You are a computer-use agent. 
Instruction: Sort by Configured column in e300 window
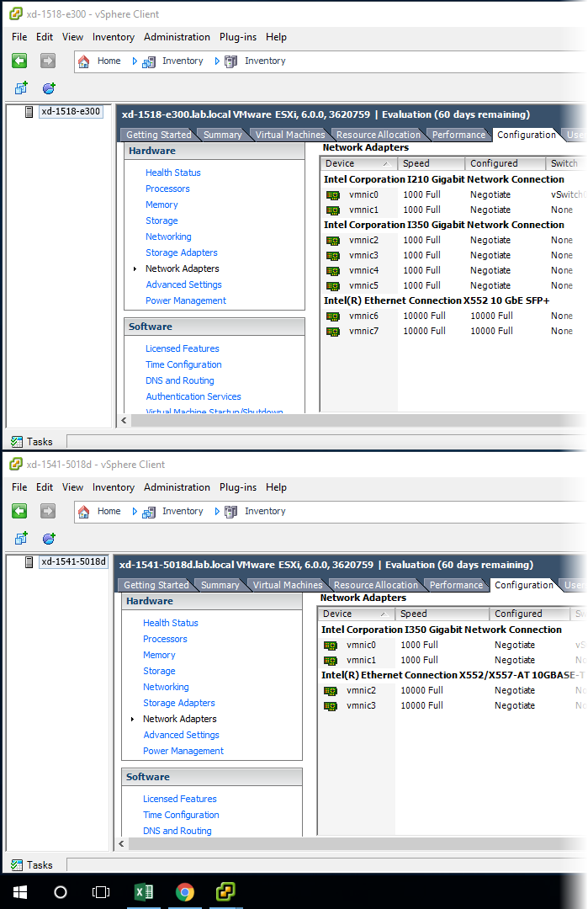(x=506, y=163)
